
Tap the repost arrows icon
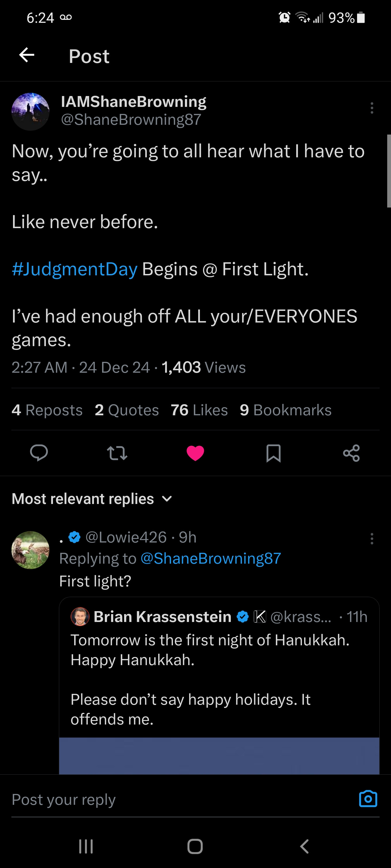coord(117,453)
